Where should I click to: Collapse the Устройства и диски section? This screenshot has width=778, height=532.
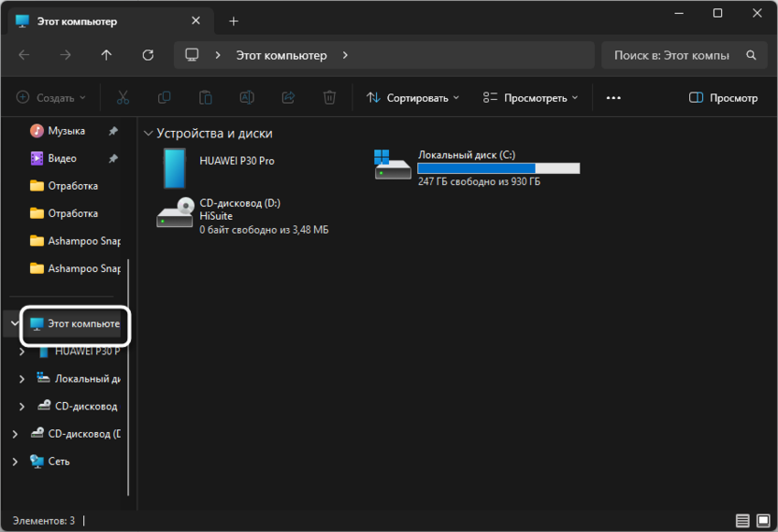147,134
